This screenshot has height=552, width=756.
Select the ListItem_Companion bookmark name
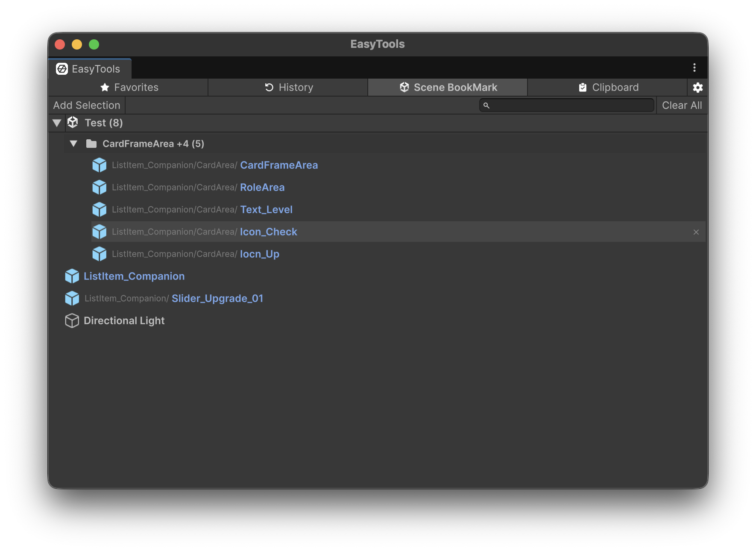point(134,276)
